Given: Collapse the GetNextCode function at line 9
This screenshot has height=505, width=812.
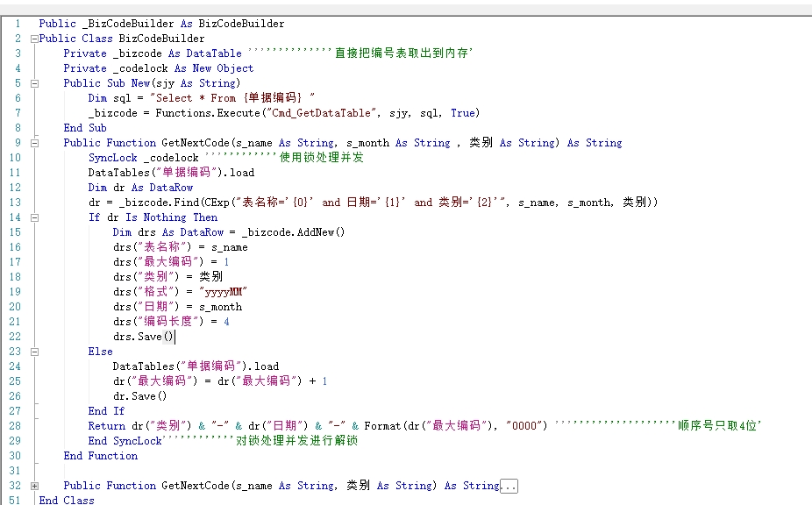Looking at the screenshot, I should [x=34, y=143].
